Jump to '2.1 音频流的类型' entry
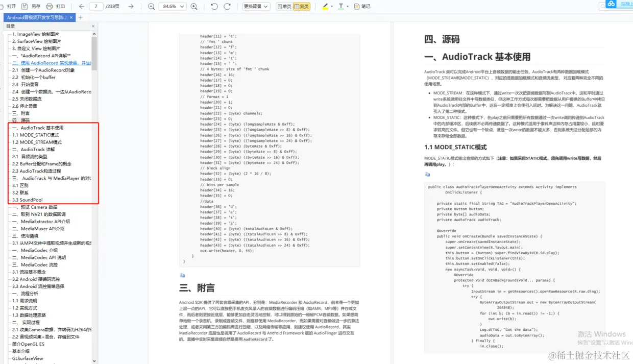Image resolution: width=633 pixels, height=364 pixels. point(30,156)
